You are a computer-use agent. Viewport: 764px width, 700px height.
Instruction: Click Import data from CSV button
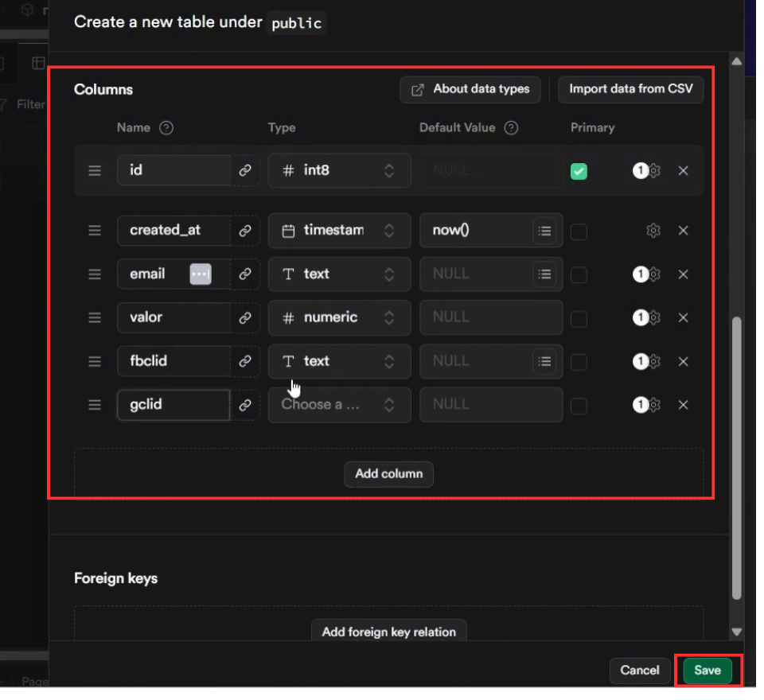pos(630,89)
